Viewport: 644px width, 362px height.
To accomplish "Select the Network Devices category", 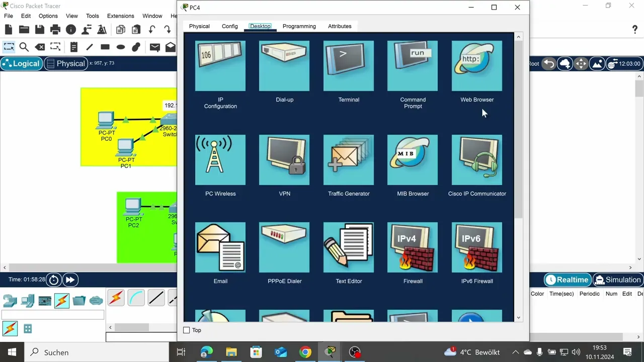I will pyautogui.click(x=10, y=300).
